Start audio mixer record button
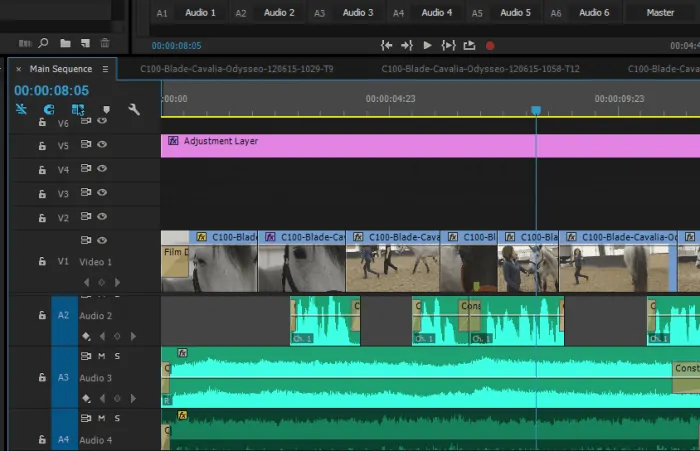Screen dimensions: 700x451 click(x=490, y=46)
